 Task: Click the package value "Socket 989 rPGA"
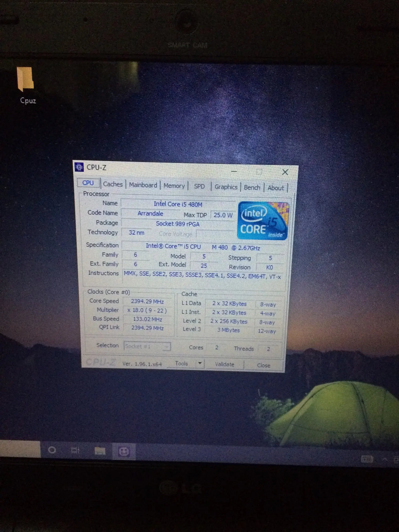178,224
